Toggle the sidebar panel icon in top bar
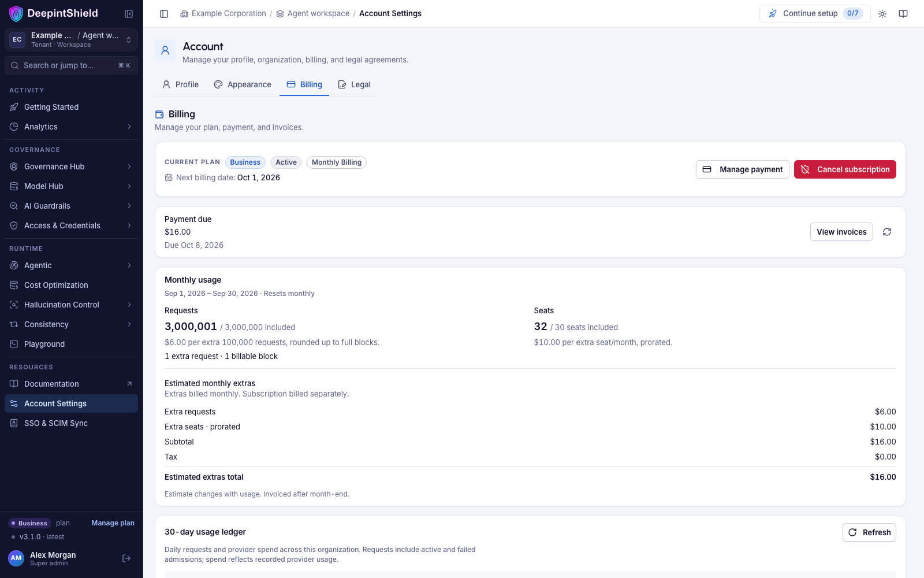Image resolution: width=924 pixels, height=578 pixels. tap(164, 14)
